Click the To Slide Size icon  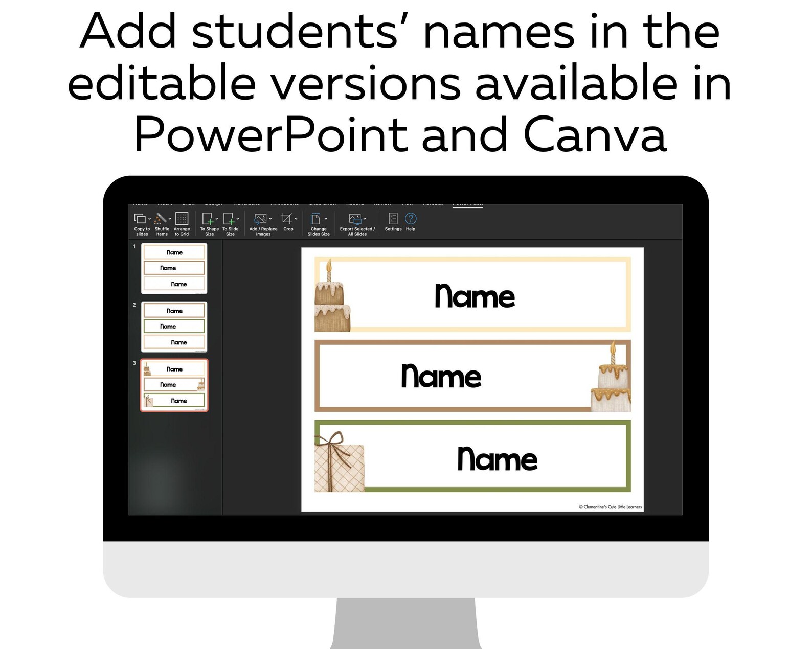228,219
